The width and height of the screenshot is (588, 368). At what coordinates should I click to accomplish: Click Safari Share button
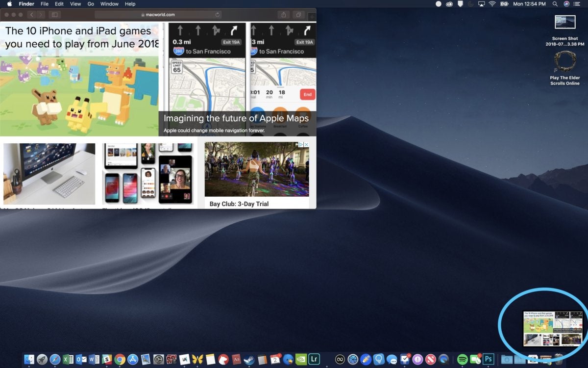coord(284,15)
